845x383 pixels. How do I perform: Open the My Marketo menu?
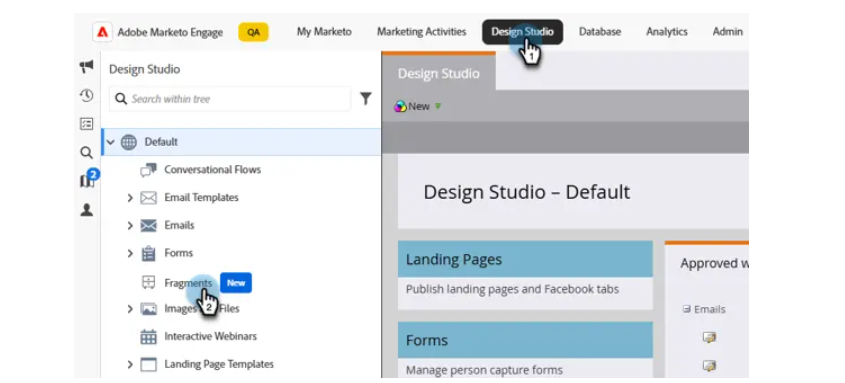click(324, 32)
